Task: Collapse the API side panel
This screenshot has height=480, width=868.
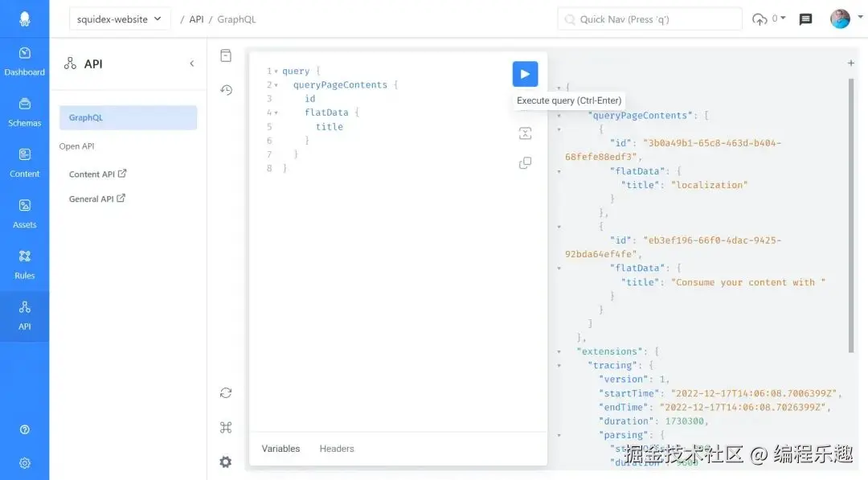Action: 192,64
